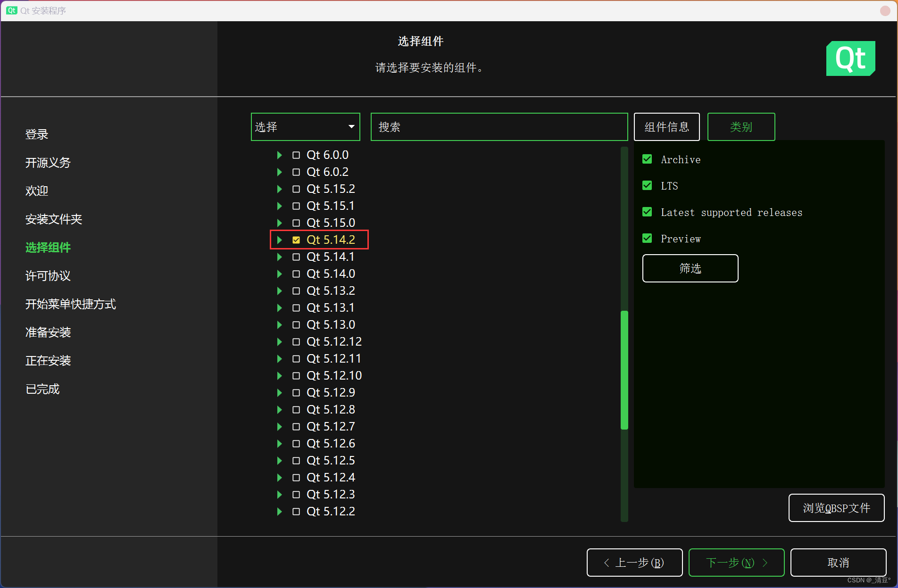Screen dimensions: 898x588
Task: Click 安装文件夹 step in the sidebar
Action: (54, 219)
